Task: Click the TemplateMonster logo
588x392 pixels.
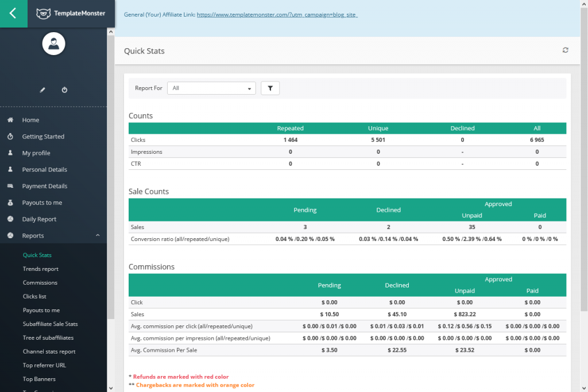Action: tap(71, 13)
